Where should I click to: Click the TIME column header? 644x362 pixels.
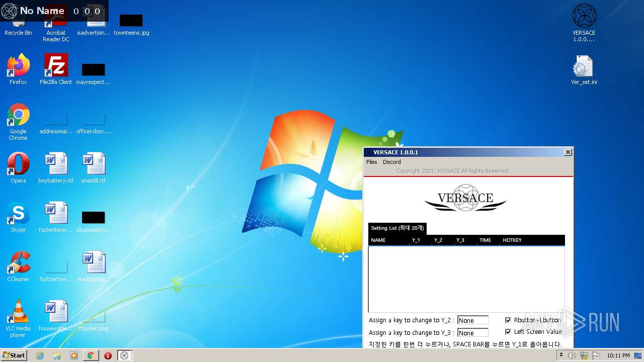(489, 240)
